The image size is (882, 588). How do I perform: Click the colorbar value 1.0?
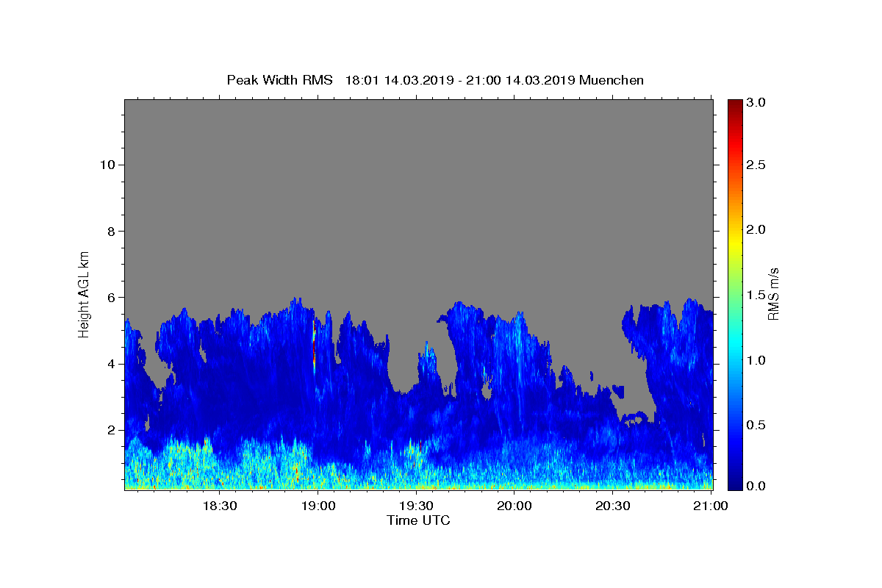click(x=756, y=360)
